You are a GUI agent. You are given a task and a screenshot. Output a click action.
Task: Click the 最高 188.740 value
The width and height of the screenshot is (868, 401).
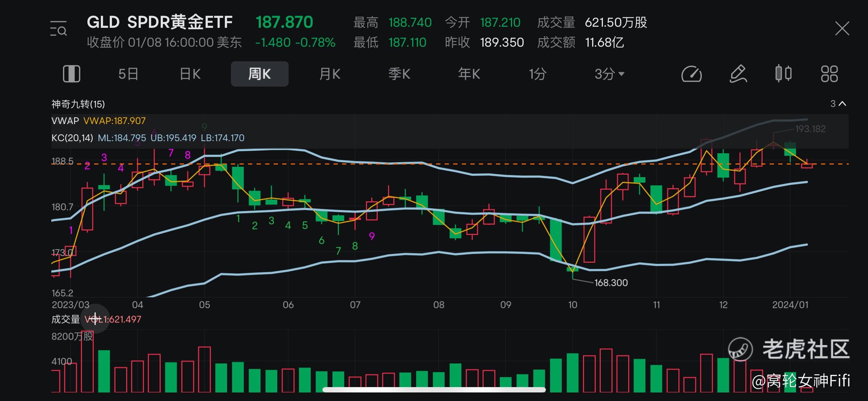(410, 22)
